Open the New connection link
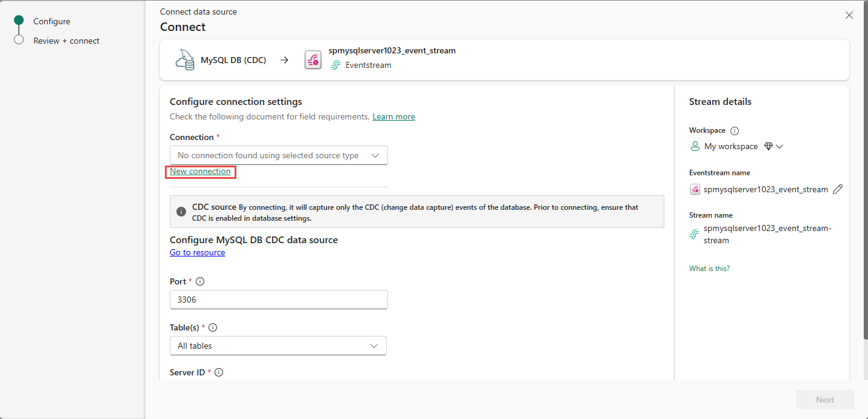 [x=200, y=172]
